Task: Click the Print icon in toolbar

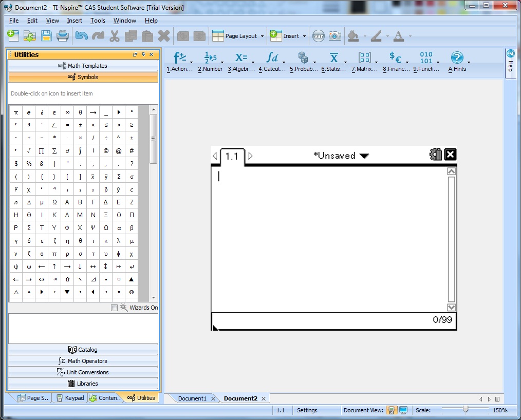Action: coord(63,36)
